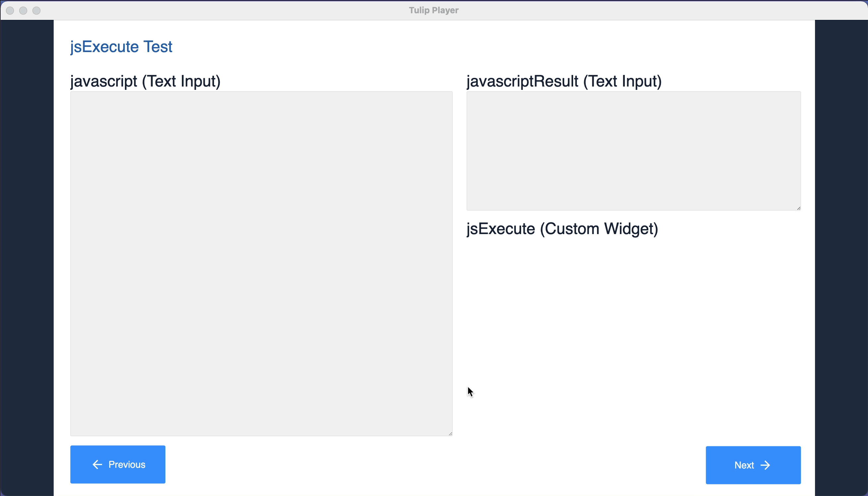Click the javascriptResult textarea resize grip
868x496 pixels.
798,208
